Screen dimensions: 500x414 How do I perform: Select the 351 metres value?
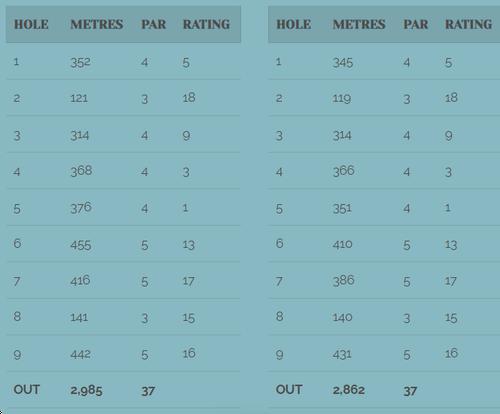(x=342, y=209)
